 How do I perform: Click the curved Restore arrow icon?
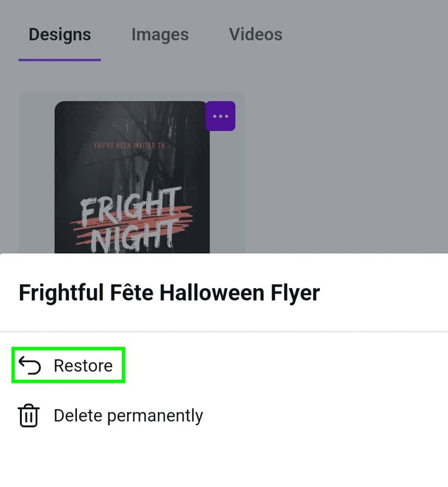(30, 365)
